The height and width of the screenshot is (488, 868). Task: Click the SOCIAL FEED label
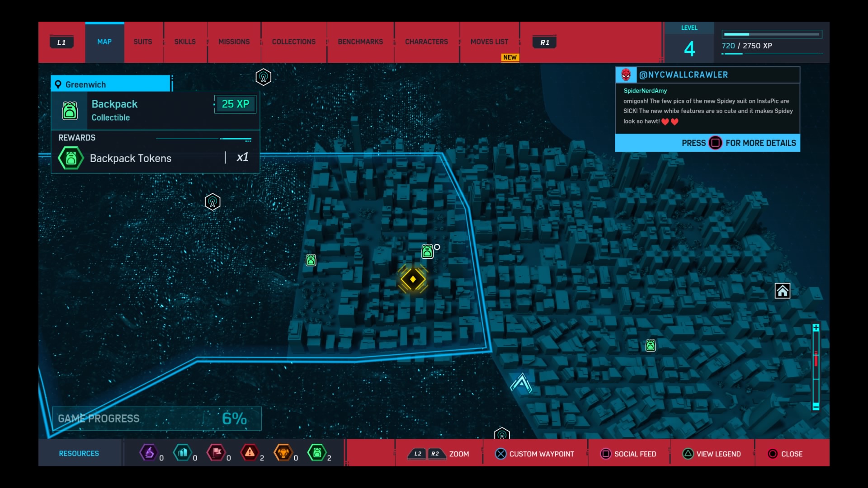635,454
